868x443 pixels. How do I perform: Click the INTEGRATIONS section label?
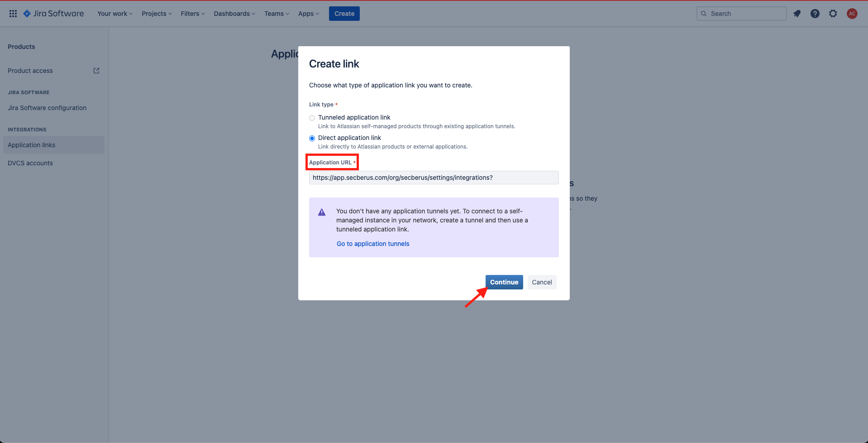pyautogui.click(x=27, y=130)
